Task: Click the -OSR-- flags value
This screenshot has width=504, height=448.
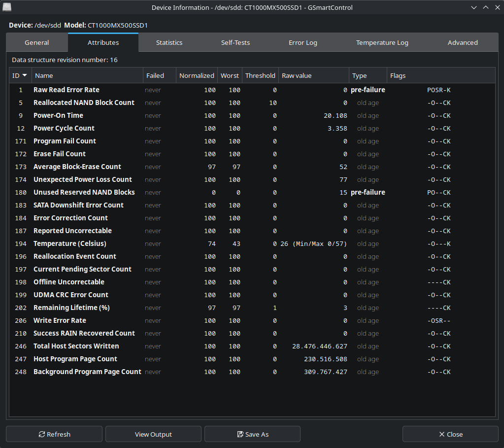Action: pos(439,321)
